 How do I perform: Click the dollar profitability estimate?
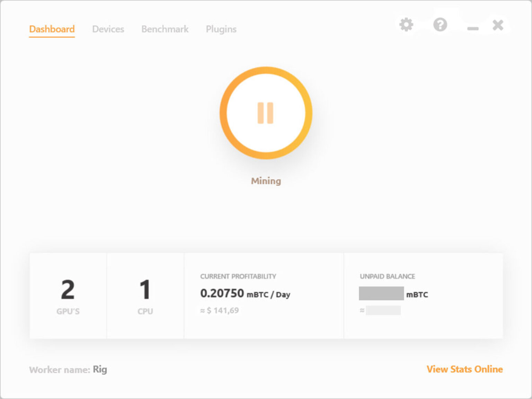coord(219,310)
